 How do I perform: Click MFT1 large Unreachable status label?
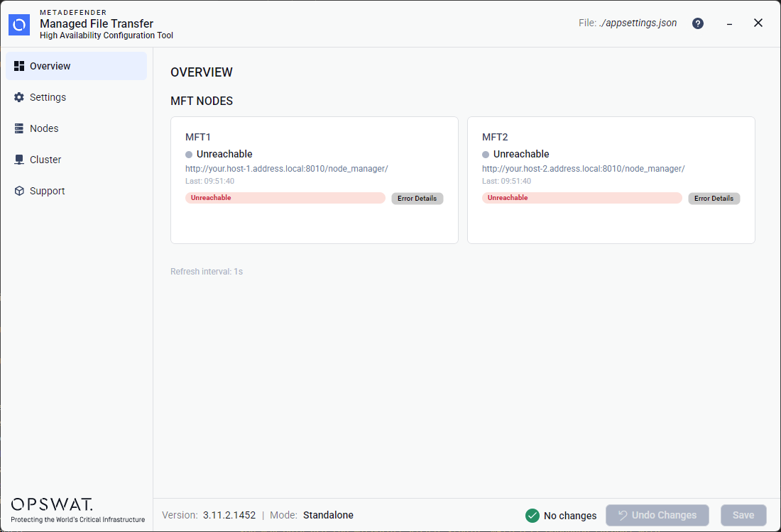pos(224,154)
